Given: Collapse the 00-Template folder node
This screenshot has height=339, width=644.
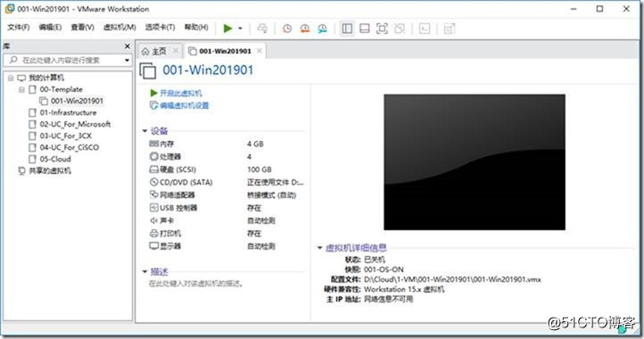Looking at the screenshot, I should pyautogui.click(x=21, y=89).
